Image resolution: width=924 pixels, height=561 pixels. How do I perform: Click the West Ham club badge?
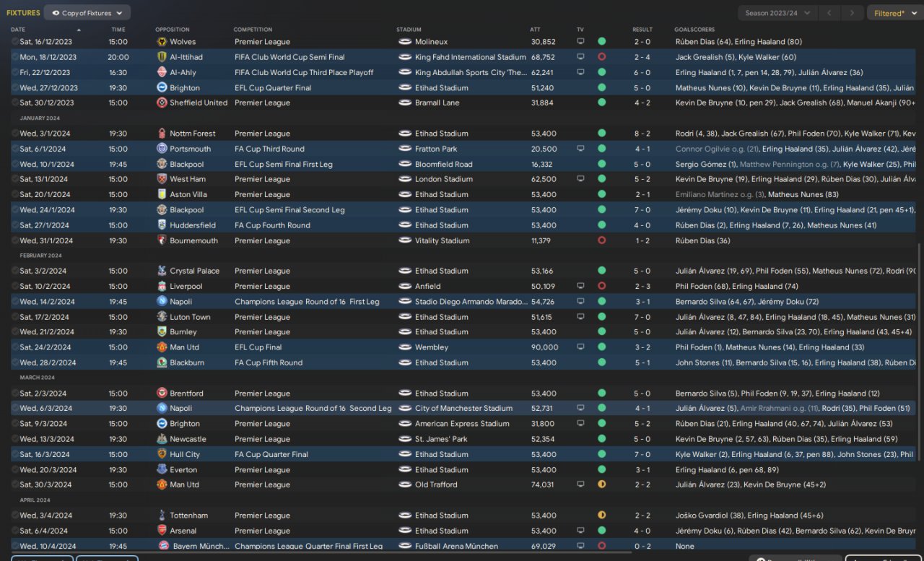(x=162, y=179)
